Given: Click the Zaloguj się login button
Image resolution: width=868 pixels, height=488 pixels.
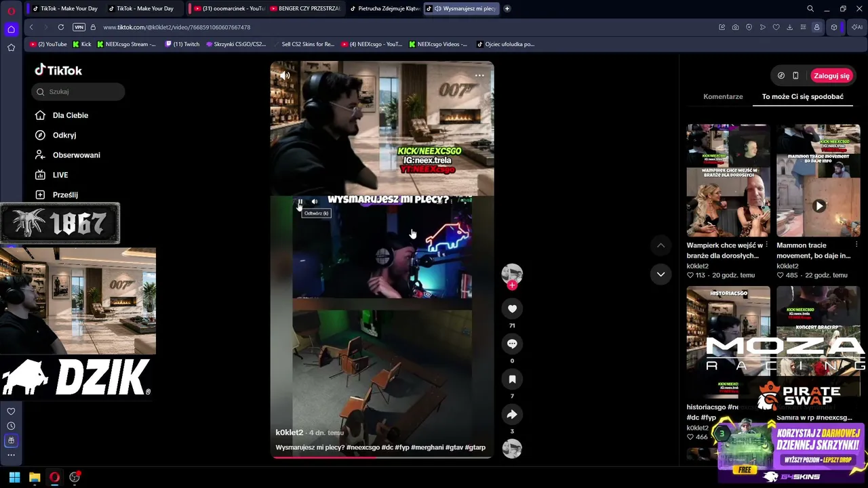Looking at the screenshot, I should pos(831,76).
